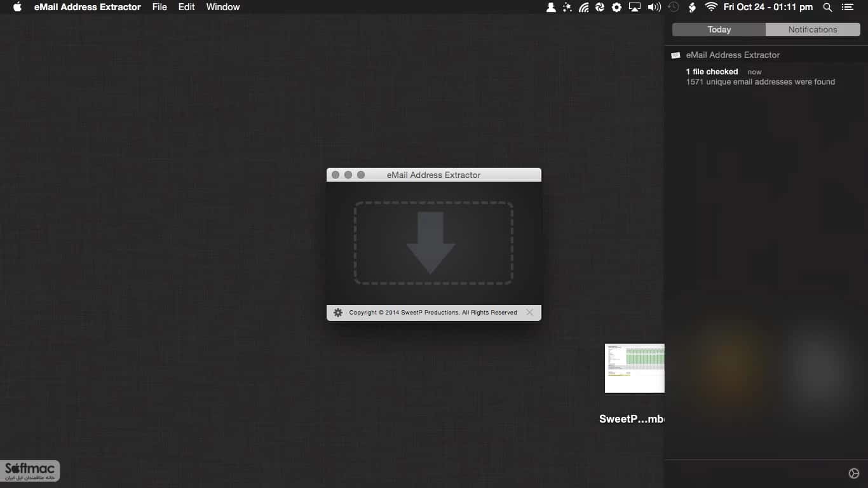Click the X icon in extractor footer

(529, 313)
